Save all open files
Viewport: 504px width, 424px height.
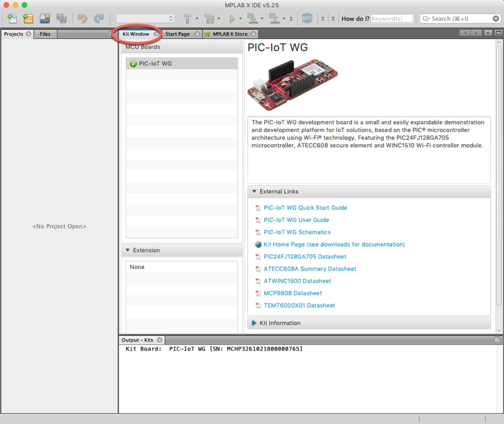[61, 18]
